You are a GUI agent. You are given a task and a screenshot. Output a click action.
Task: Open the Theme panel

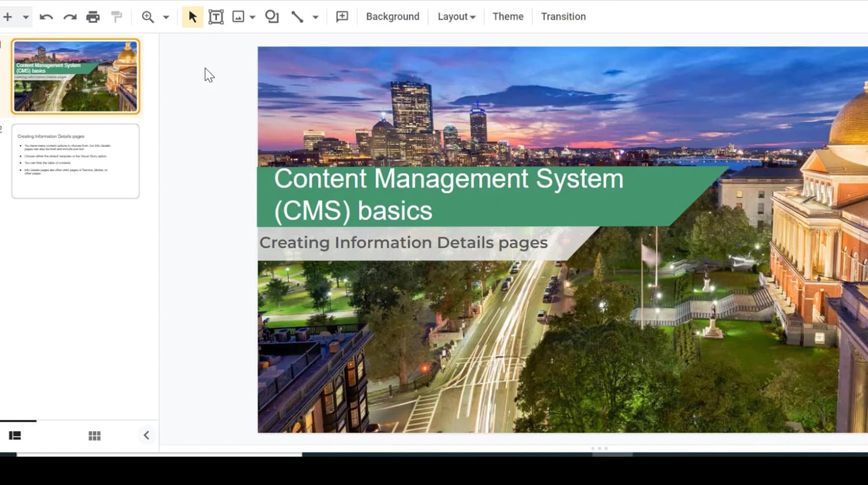[507, 17]
